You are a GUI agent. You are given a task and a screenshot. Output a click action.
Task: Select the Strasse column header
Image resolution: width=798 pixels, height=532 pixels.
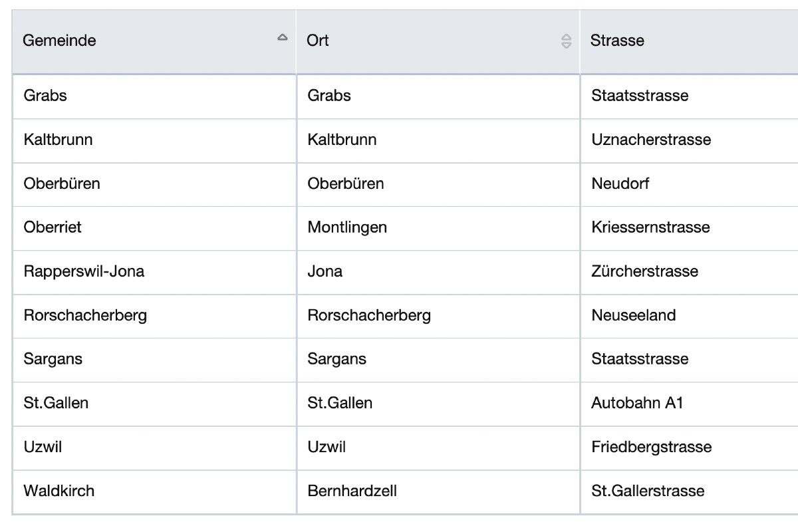click(x=618, y=41)
